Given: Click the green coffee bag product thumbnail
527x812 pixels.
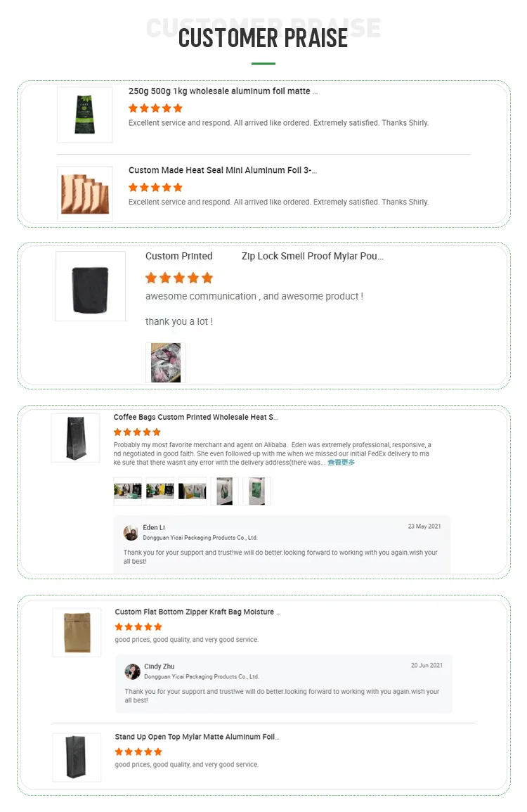Looking at the screenshot, I should tap(85, 115).
